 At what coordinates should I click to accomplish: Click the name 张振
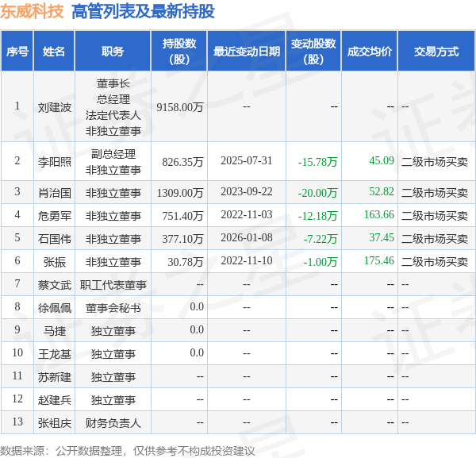(x=54, y=262)
